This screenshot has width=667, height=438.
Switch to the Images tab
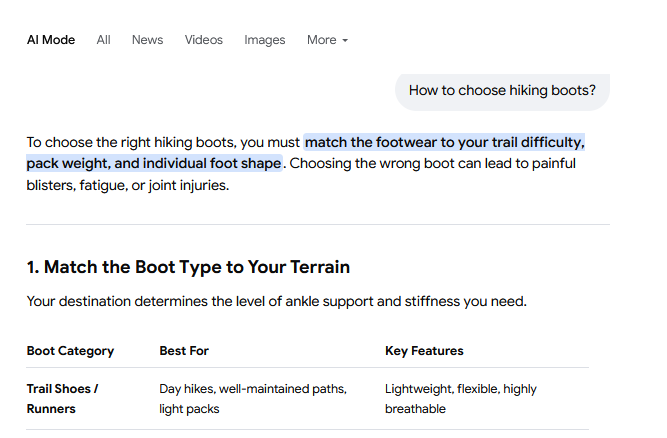[x=265, y=40]
